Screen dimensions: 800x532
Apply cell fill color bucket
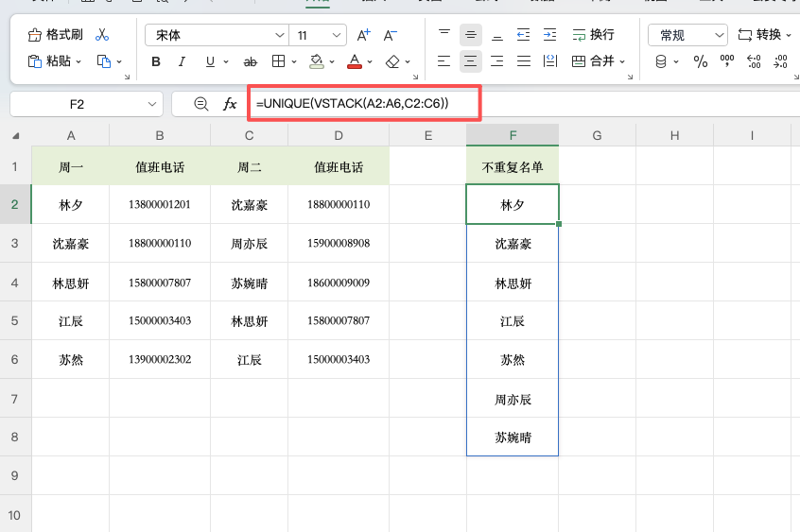pyautogui.click(x=317, y=61)
